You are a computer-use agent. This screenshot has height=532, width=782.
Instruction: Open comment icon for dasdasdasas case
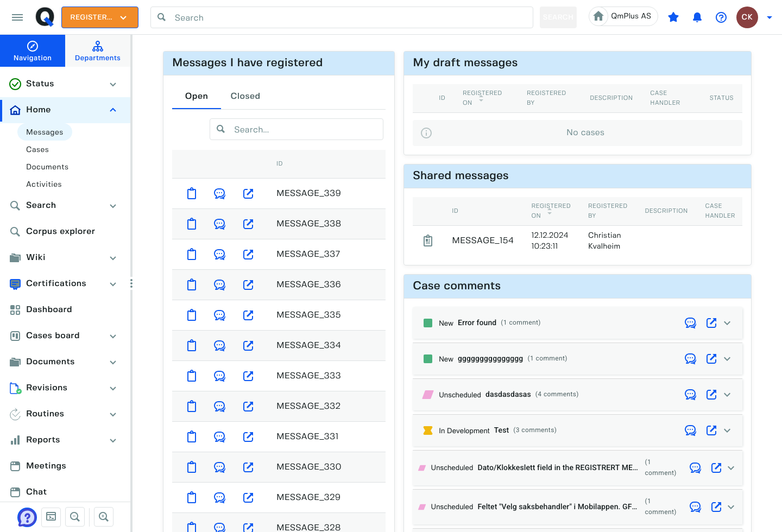coord(690,395)
